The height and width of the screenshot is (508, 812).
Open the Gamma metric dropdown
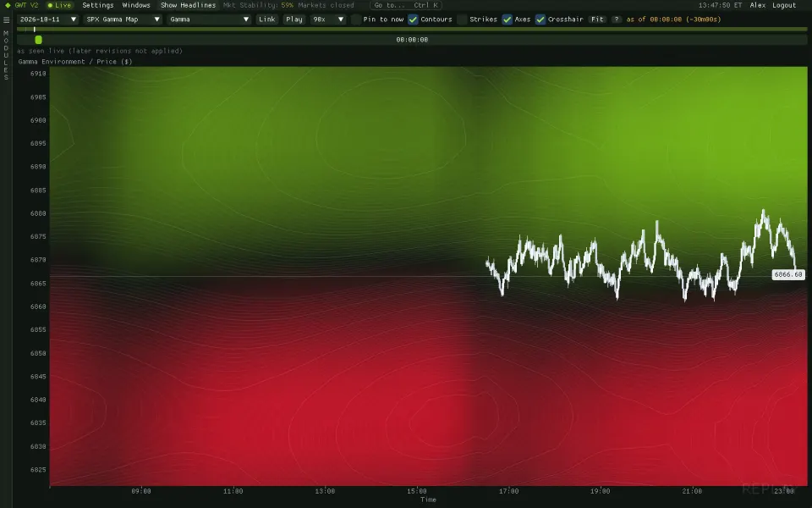(209, 19)
